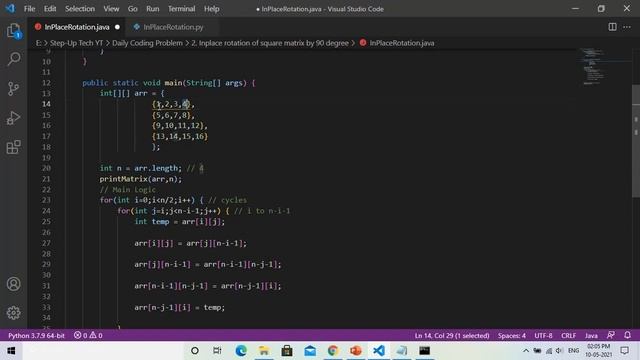This screenshot has height=360, width=640.
Task: Open Windows Action Center
Action: pyautogui.click(x=624, y=351)
